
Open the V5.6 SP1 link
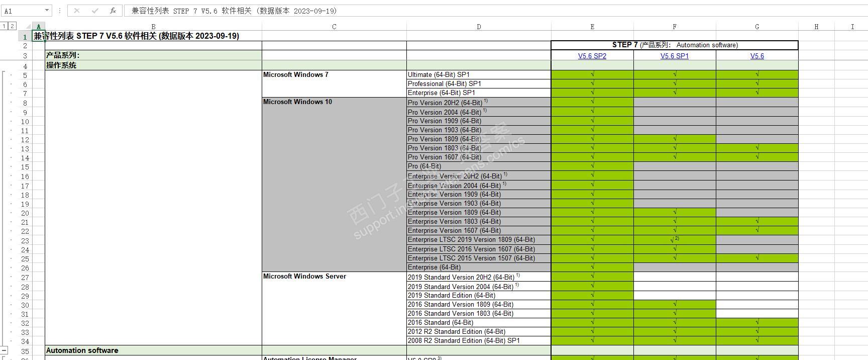tap(675, 56)
